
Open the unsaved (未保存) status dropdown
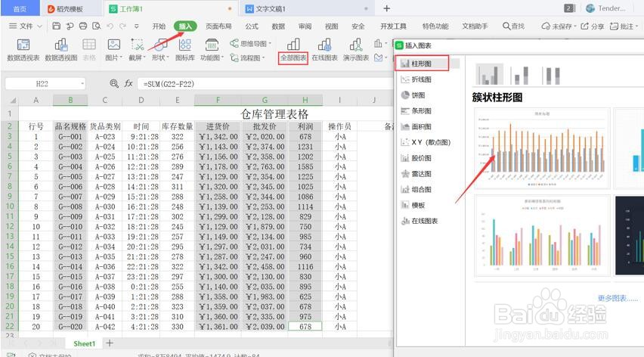(x=559, y=26)
